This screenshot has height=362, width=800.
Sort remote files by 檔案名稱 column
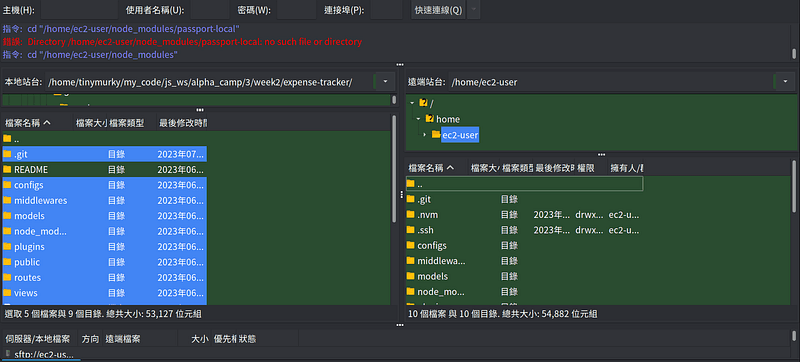[x=437, y=168]
